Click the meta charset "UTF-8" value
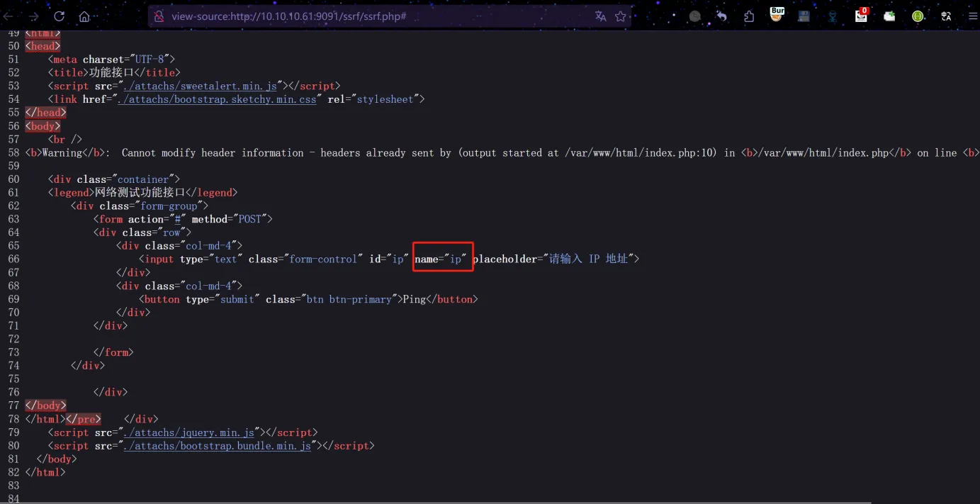 click(149, 60)
